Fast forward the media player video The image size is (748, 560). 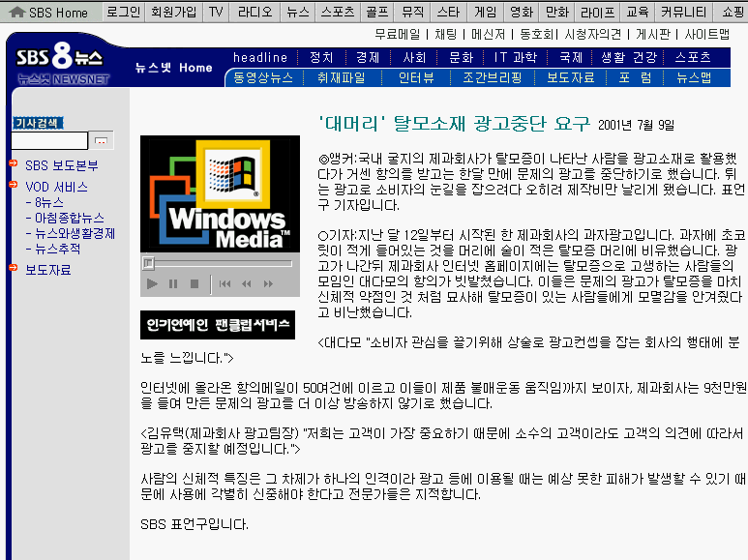pyautogui.click(x=269, y=283)
